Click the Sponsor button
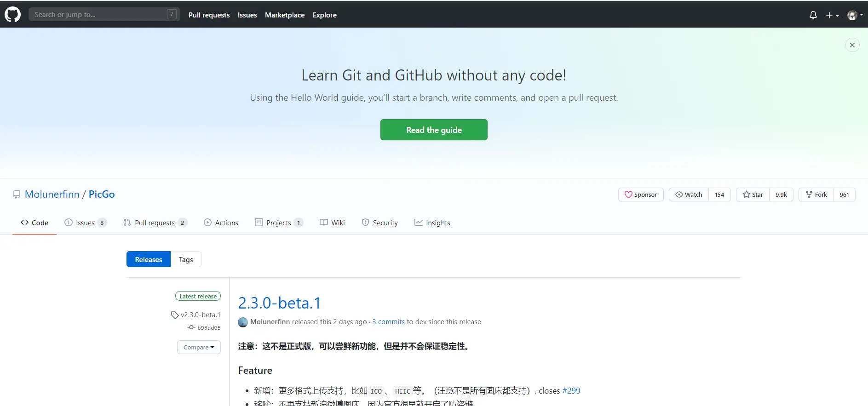868x406 pixels. 641,194
